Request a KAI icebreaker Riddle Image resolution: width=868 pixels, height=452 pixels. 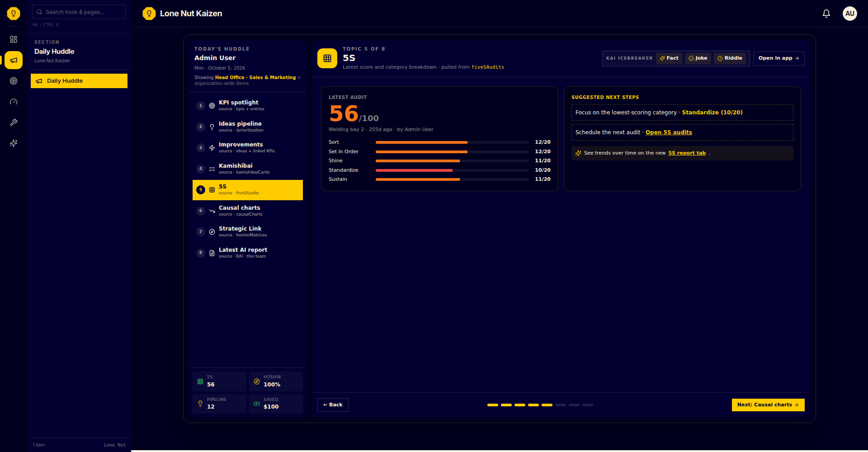(730, 58)
